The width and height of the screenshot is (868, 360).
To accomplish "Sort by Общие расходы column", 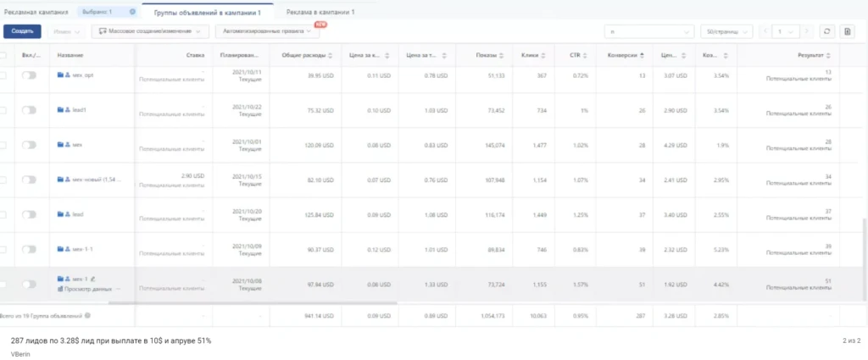I will click(x=331, y=55).
